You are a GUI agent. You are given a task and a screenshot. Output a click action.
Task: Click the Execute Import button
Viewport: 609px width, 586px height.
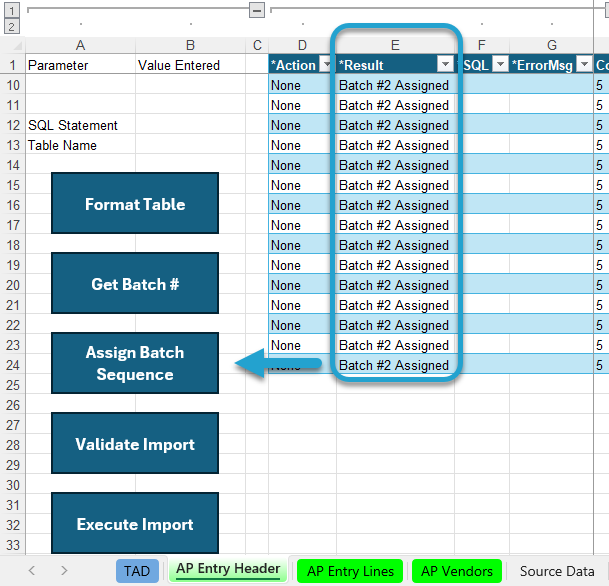[x=135, y=523]
